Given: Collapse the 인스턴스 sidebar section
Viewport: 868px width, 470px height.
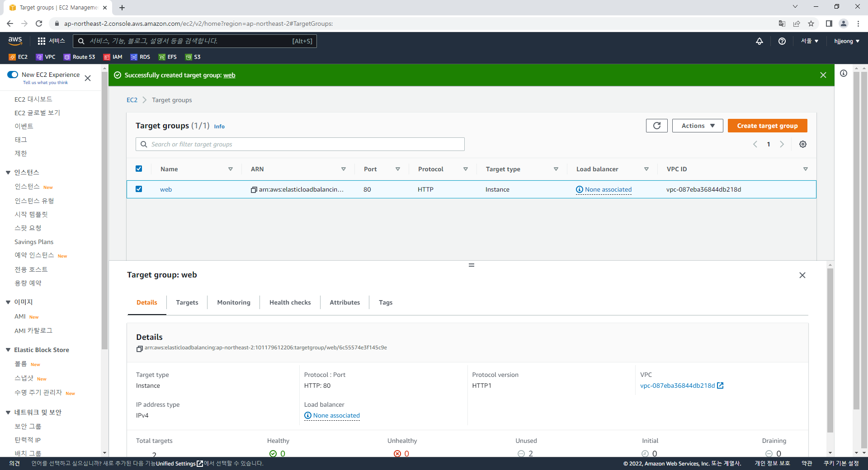Looking at the screenshot, I should pos(8,173).
